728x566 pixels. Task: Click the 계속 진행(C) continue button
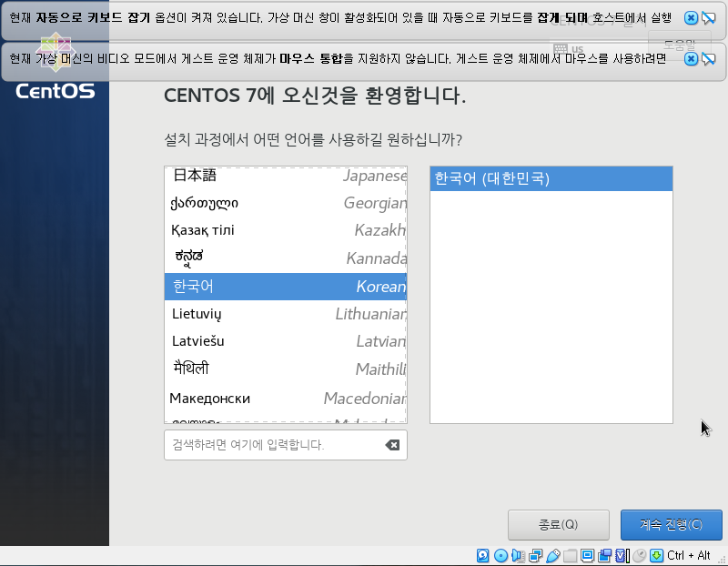pos(671,525)
